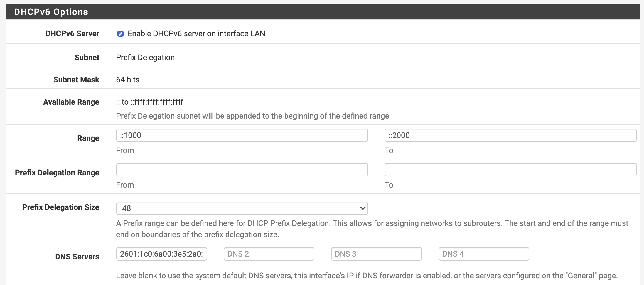
Task: Click the Subnet Mask label
Action: pyautogui.click(x=76, y=80)
